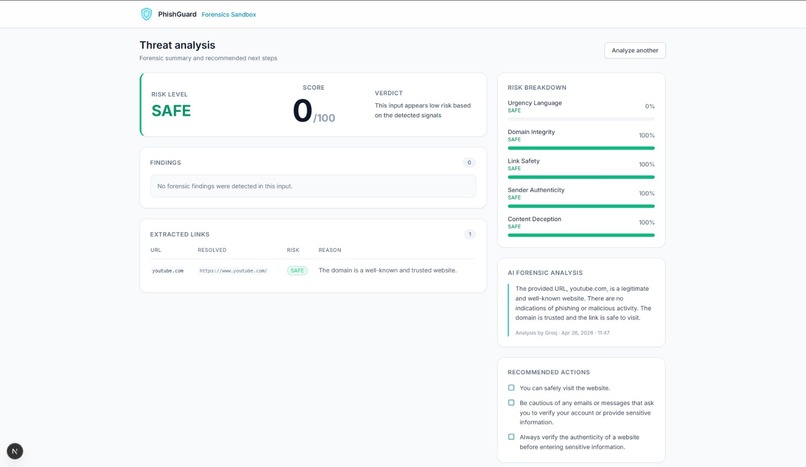Click the AI Forensic Analysis paragraph
The height and width of the screenshot is (467, 806).
[x=583, y=303]
